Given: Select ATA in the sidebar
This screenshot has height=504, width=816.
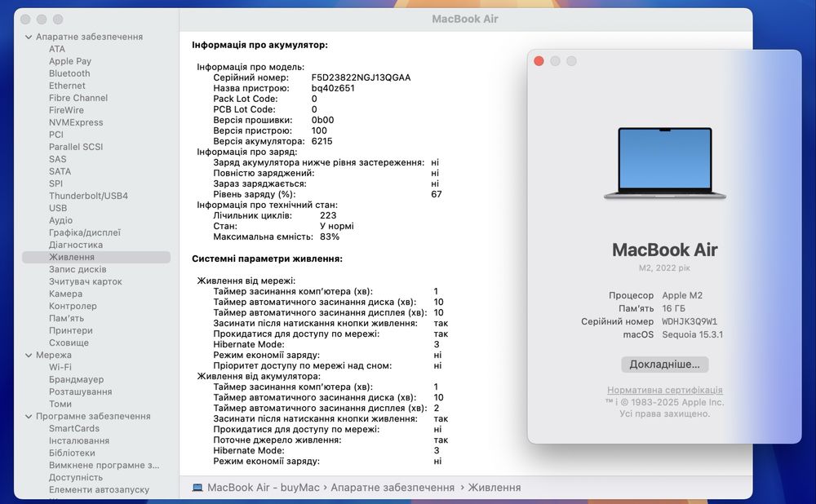Looking at the screenshot, I should [x=57, y=49].
